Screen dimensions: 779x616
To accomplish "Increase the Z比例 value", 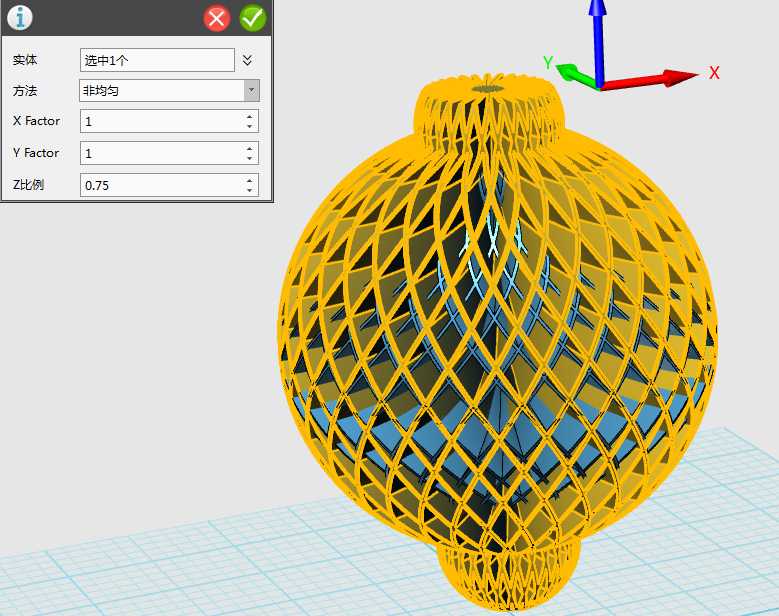I will (x=249, y=180).
